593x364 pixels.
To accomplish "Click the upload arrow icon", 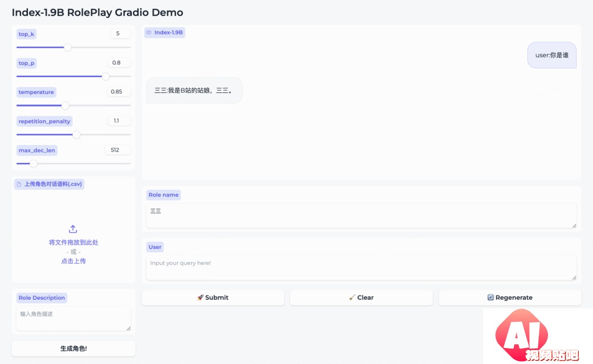I will [73, 229].
